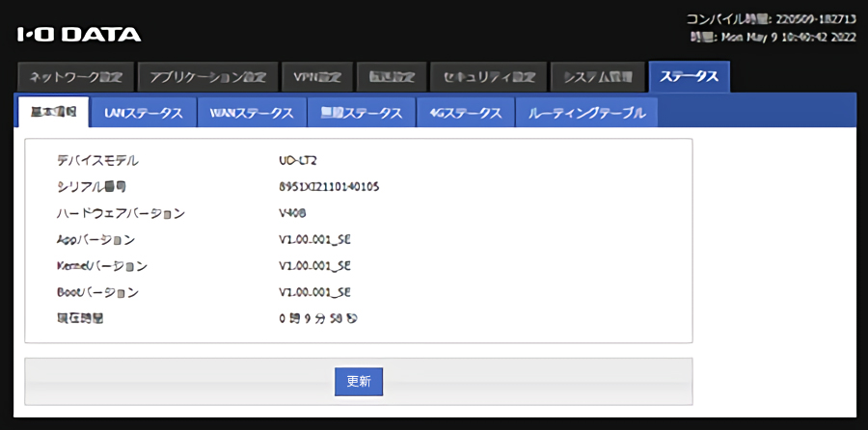868x430 pixels.
Task: Select the tab between VPN設定 and セキュリティ設定
Action: 391,77
